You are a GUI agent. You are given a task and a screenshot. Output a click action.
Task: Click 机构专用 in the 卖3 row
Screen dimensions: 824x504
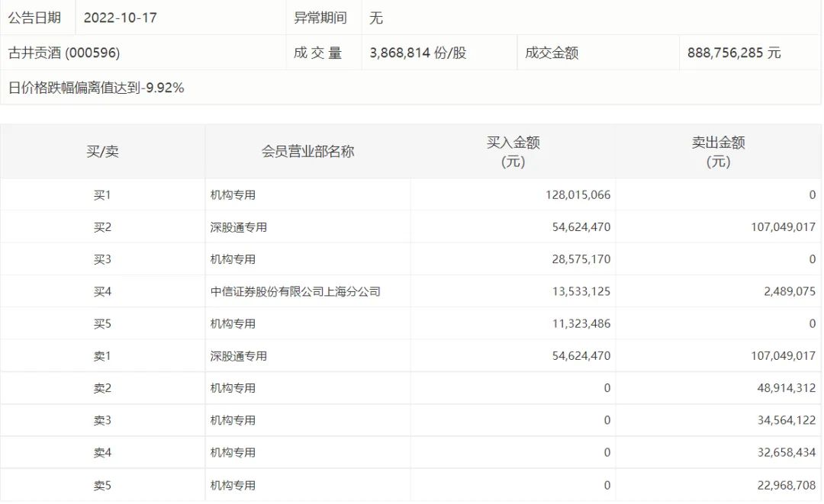233,421
